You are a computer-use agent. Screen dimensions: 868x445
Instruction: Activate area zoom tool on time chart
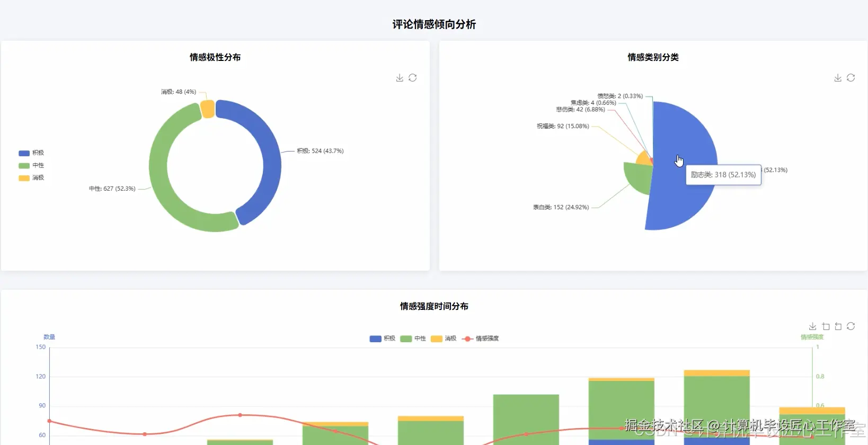coord(826,326)
